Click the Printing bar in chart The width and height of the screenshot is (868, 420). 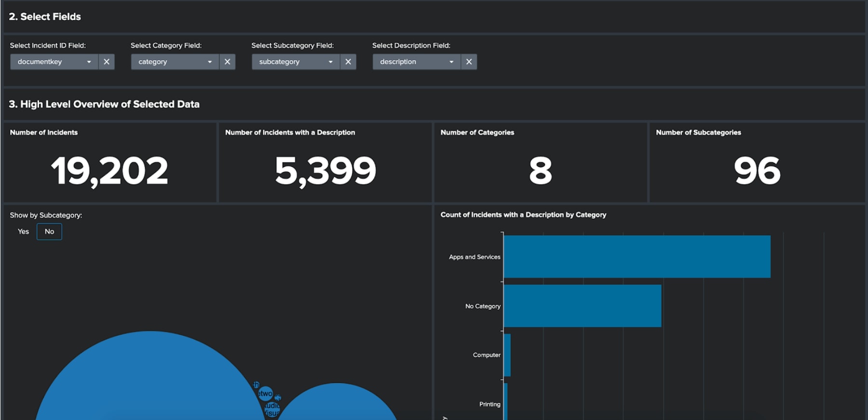[506, 402]
